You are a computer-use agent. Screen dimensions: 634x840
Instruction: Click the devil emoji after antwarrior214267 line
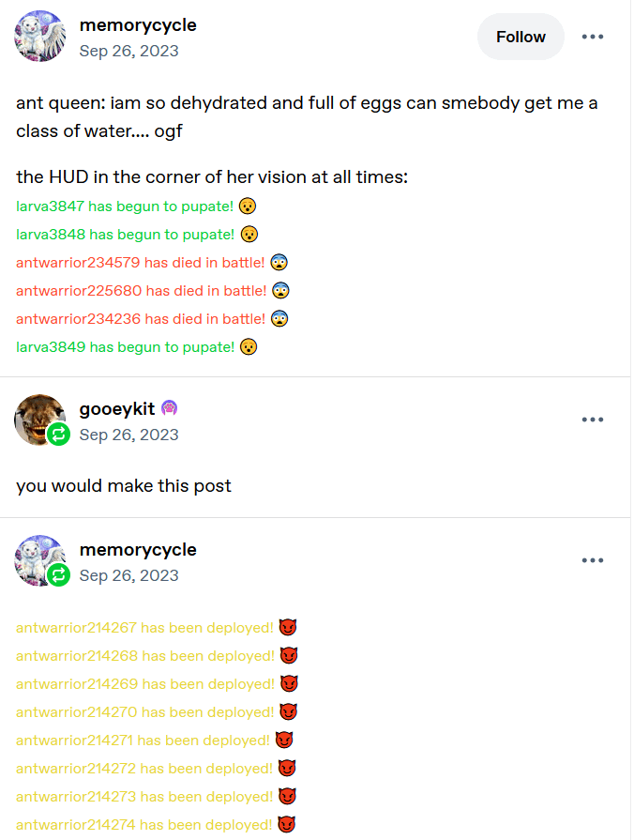287,628
